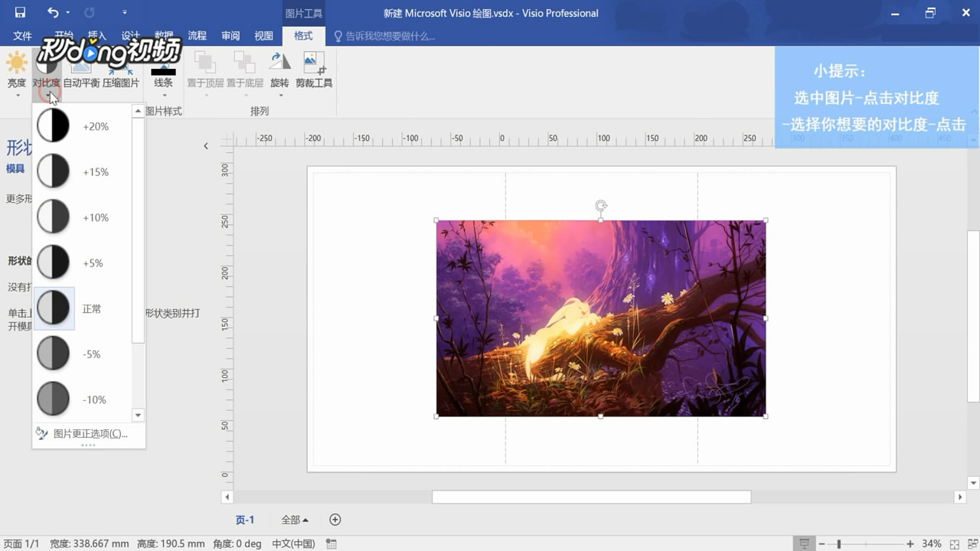Open the quick access toolbar customize arrow
980x551 pixels.
[x=125, y=12]
